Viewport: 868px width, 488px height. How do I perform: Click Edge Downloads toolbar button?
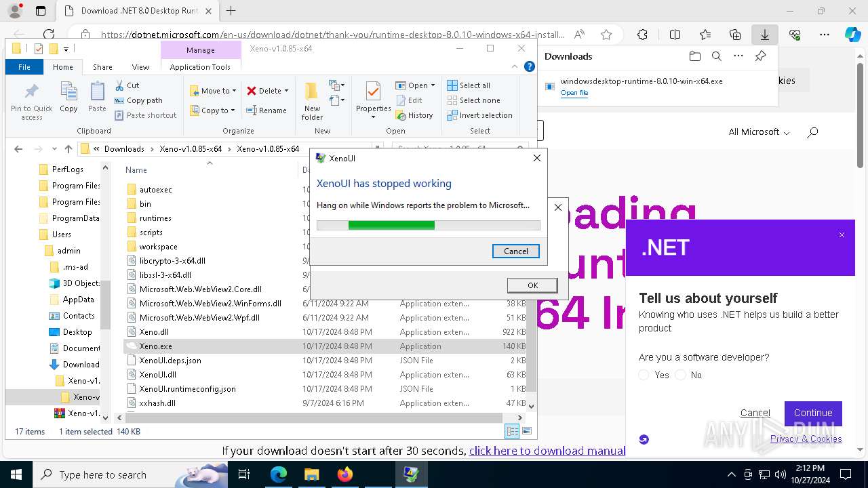click(x=764, y=35)
